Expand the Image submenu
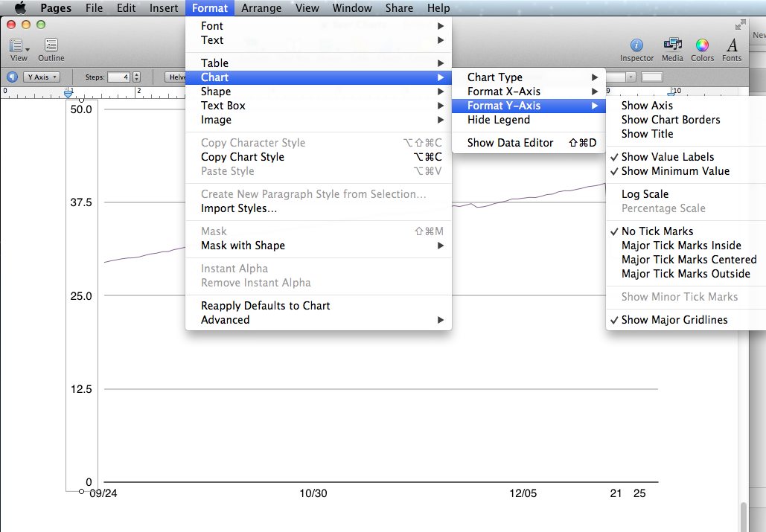 pos(319,120)
